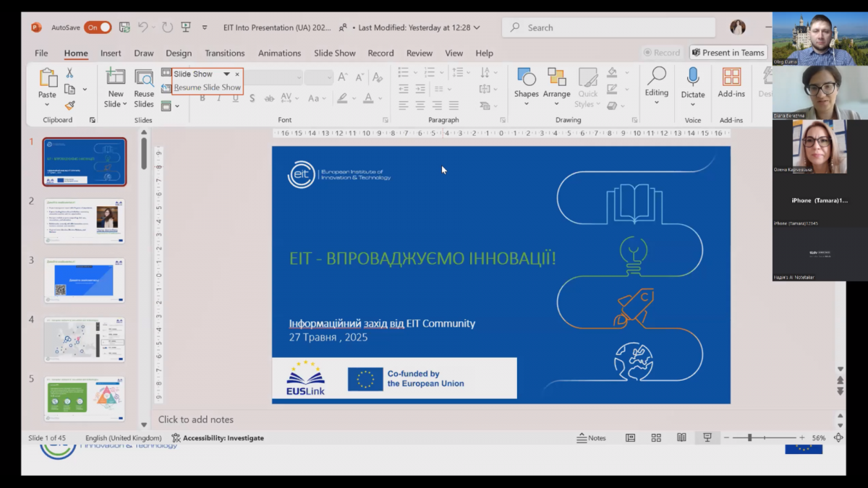Click the Arrange icon in Drawing group
This screenshot has width=868, height=488.
click(557, 85)
